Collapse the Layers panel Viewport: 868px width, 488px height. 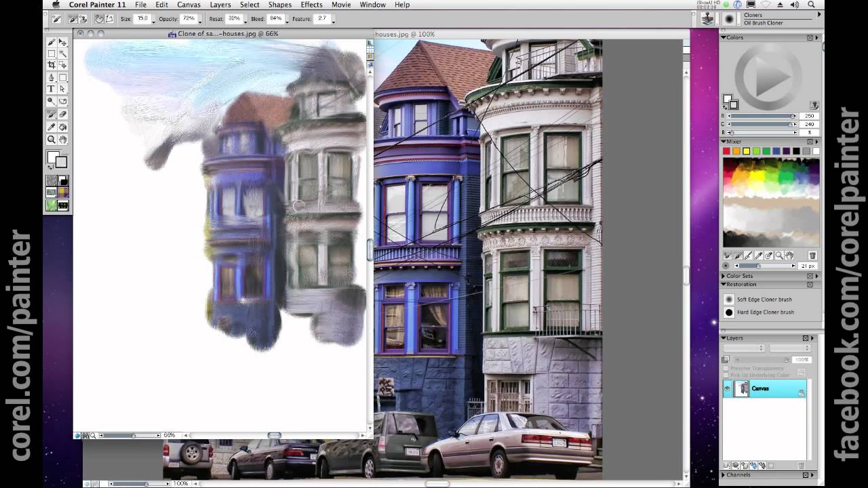coord(723,338)
